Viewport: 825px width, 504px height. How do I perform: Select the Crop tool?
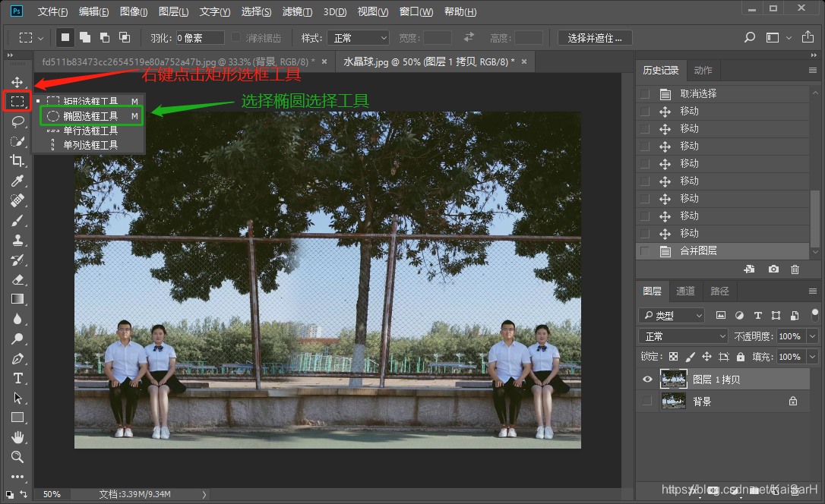click(x=17, y=161)
